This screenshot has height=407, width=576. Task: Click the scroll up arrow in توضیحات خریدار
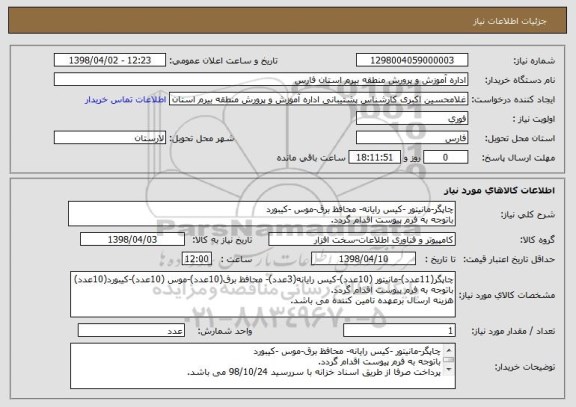click(x=449, y=349)
